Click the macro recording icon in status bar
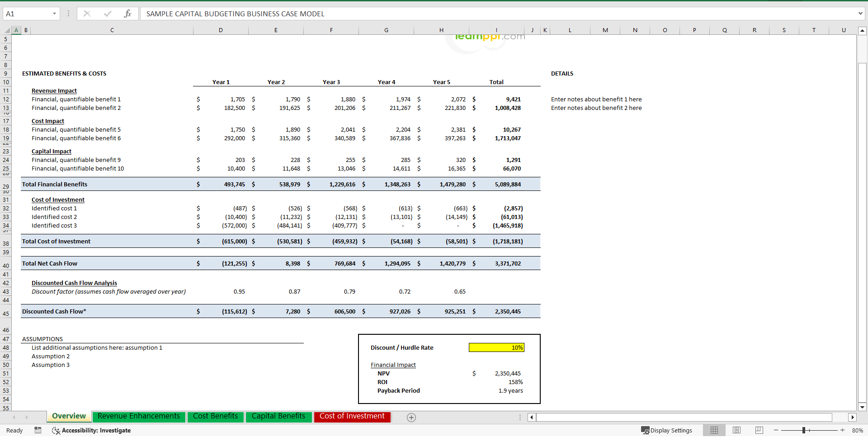This screenshot has height=437, width=868. 38,430
